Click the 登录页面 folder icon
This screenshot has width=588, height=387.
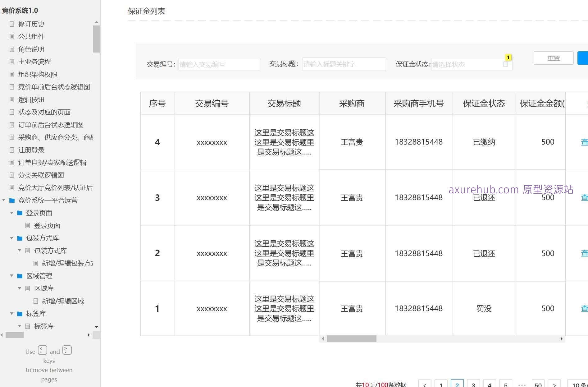pyautogui.click(x=20, y=213)
